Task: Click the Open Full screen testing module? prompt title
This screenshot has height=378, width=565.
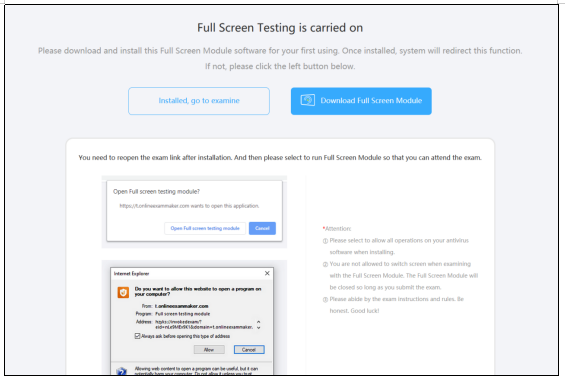Action: [x=156, y=191]
